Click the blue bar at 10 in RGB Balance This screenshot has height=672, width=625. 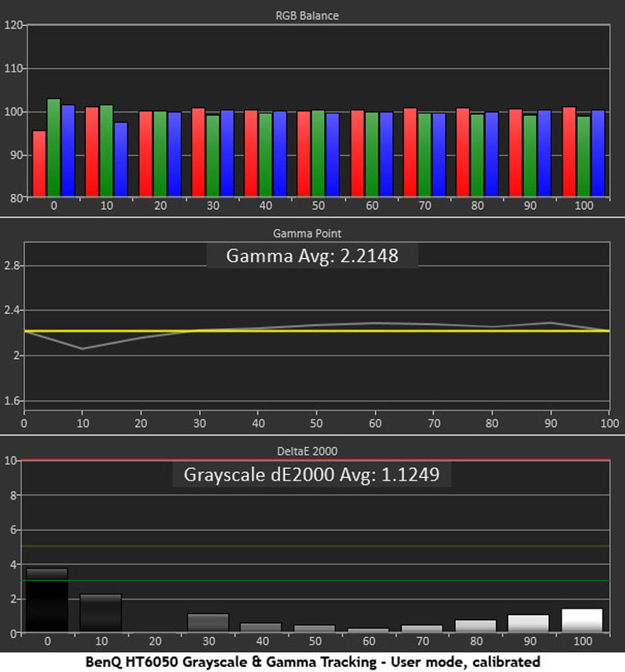click(121, 160)
